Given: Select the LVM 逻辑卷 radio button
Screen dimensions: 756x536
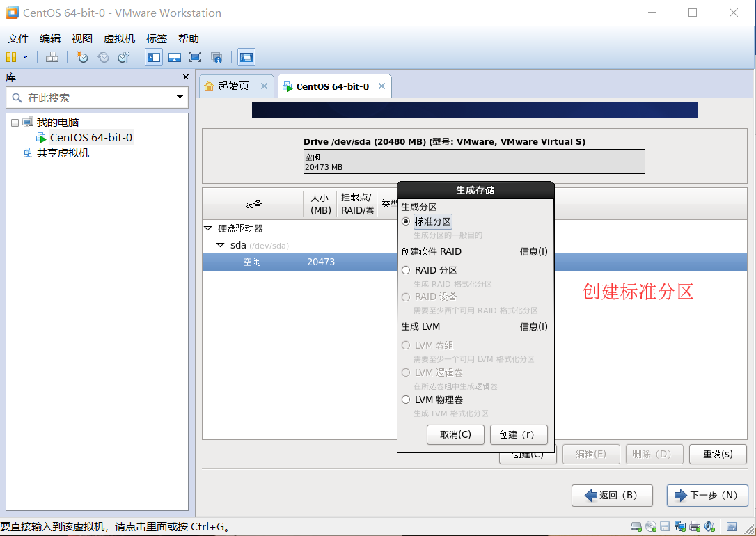Looking at the screenshot, I should 406,372.
